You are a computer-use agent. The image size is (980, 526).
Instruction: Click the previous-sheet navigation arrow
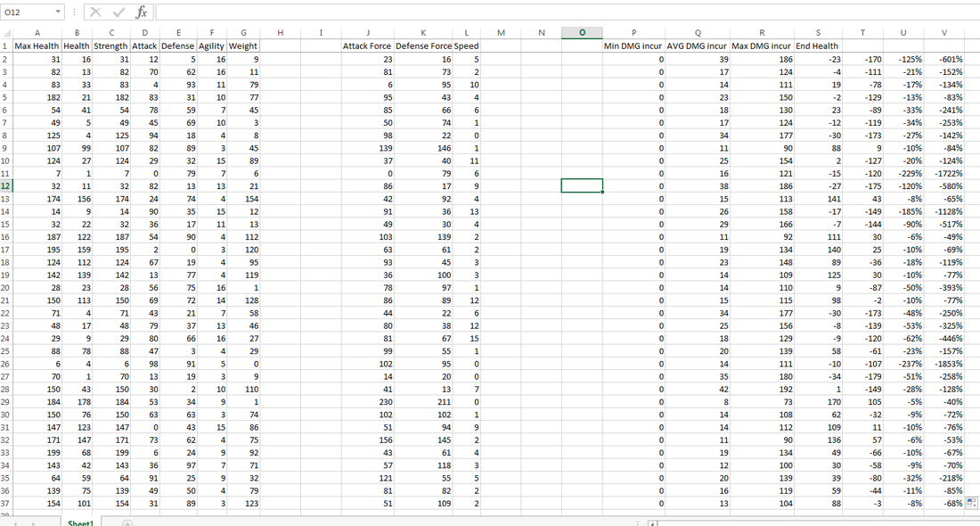(x=13, y=522)
